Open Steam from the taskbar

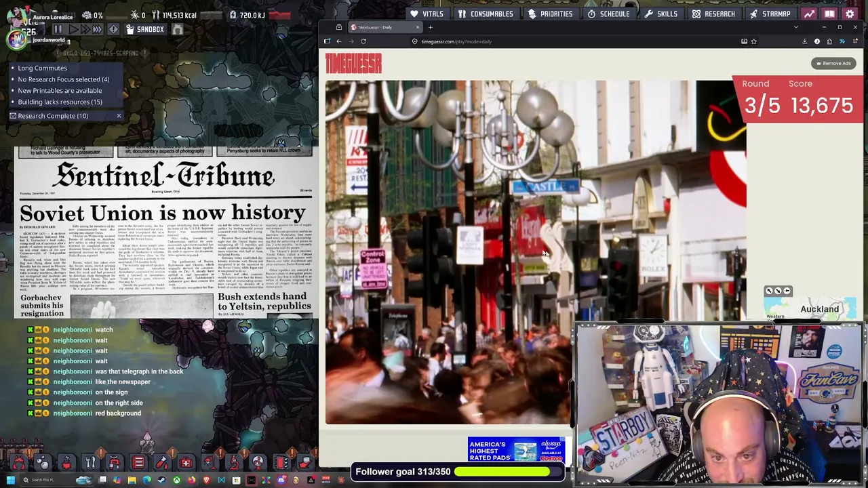tap(161, 481)
